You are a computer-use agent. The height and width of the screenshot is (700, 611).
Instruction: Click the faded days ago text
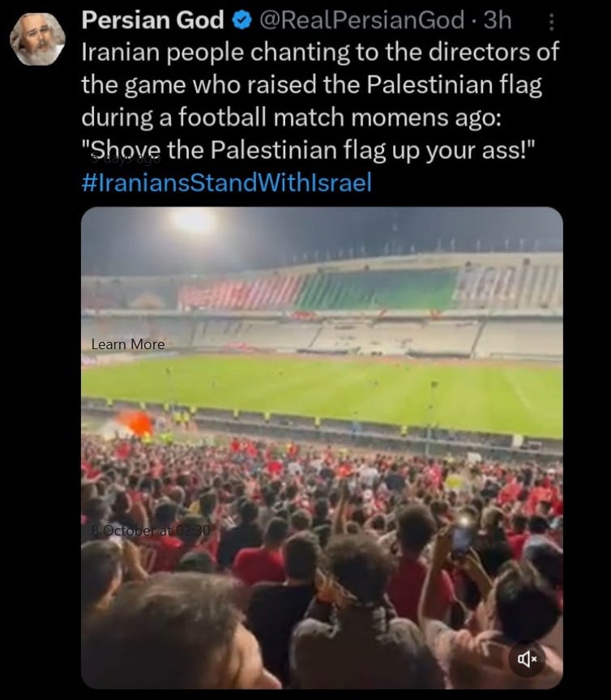[126, 158]
